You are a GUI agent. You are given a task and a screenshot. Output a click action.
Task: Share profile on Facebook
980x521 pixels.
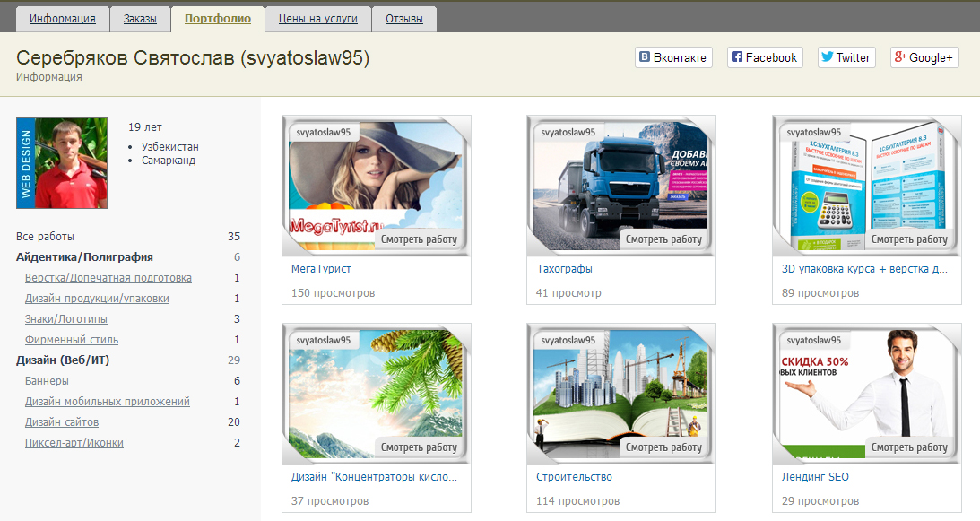click(764, 57)
